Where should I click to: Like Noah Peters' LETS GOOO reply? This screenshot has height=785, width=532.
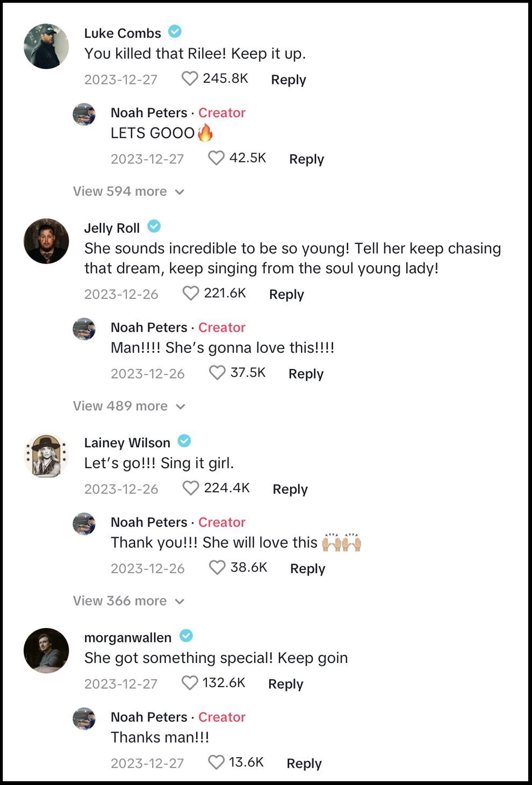[x=216, y=158]
